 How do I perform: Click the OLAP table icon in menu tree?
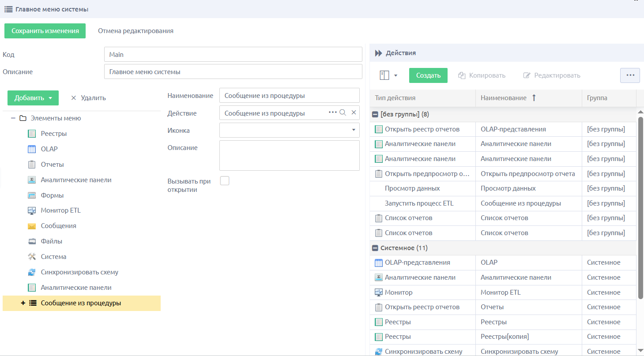pos(31,149)
